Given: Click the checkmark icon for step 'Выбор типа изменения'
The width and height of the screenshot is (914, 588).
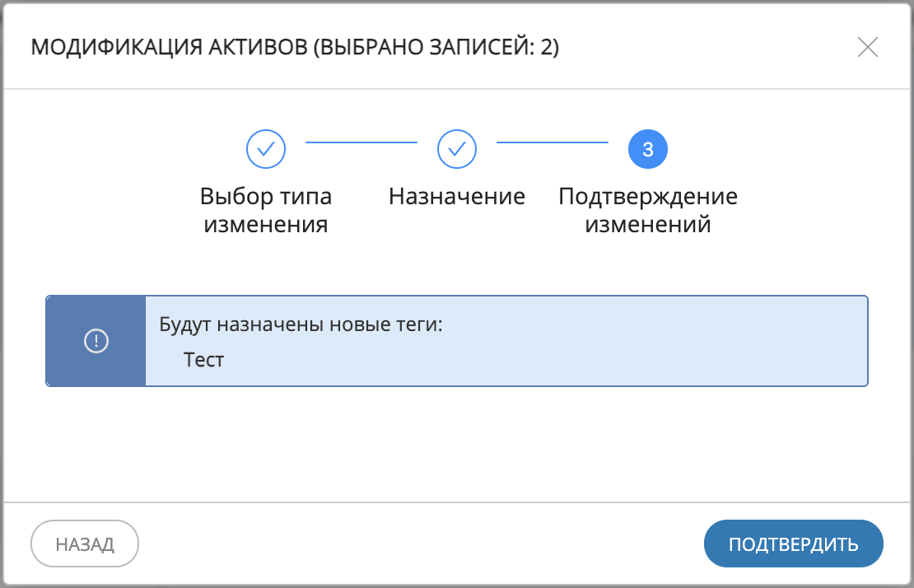Looking at the screenshot, I should pos(265,149).
